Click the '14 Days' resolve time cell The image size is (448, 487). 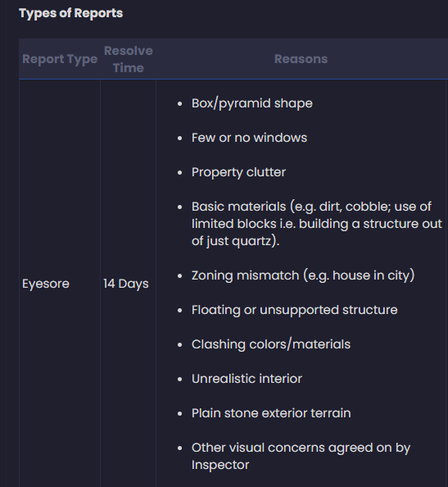tap(126, 284)
